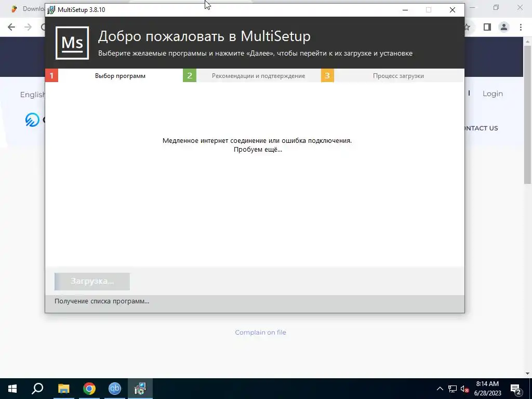
Task: Show hidden system tray icons
Action: click(x=440, y=389)
